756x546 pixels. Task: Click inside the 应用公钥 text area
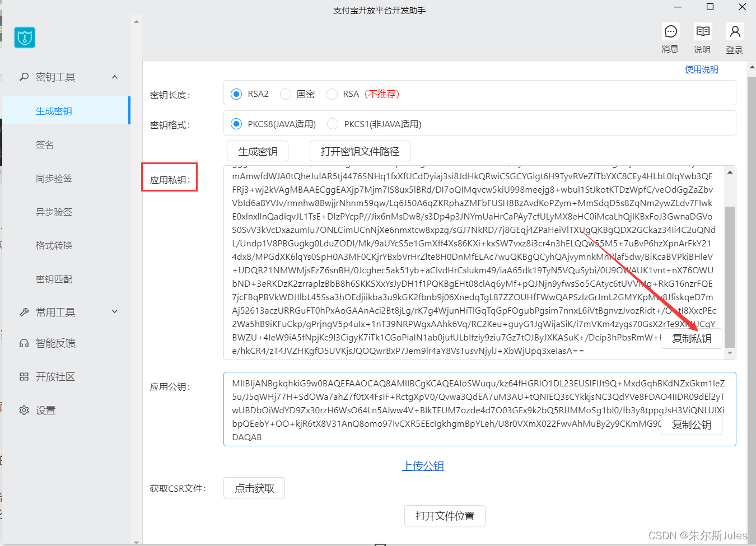tap(479, 409)
